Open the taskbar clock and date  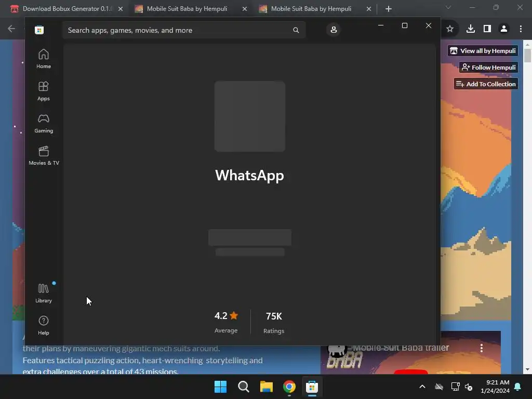495,387
